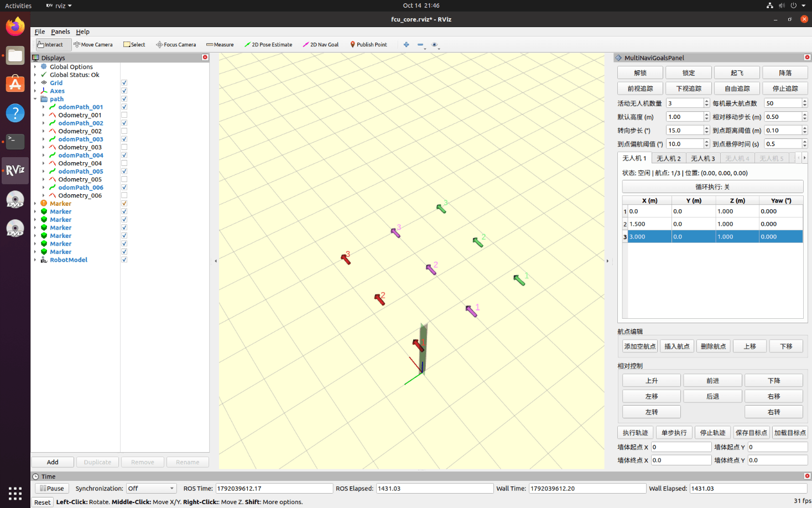
Task: Uncheck the odomPath_001 display
Action: coord(124,107)
